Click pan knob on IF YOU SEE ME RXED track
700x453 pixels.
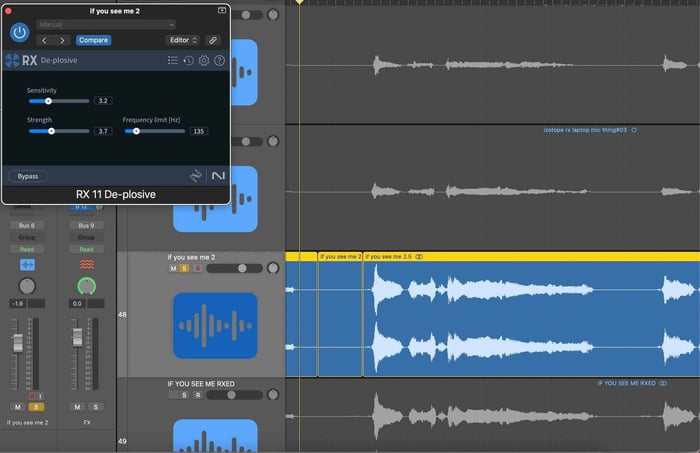[273, 395]
